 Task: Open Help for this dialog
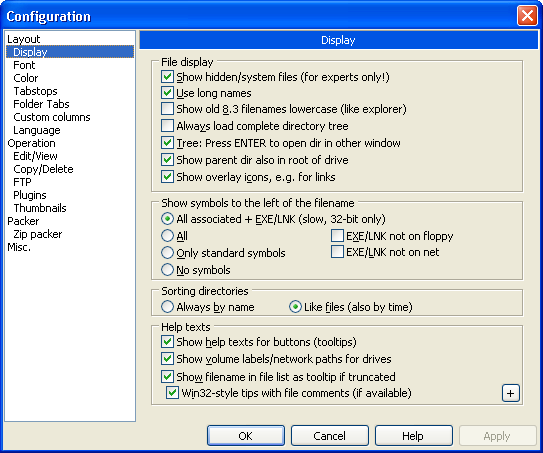click(413, 436)
